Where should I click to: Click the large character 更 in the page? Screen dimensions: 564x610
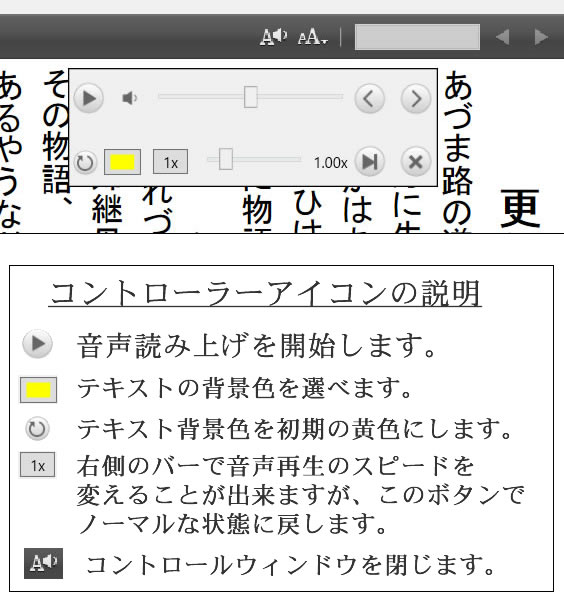[x=520, y=208]
